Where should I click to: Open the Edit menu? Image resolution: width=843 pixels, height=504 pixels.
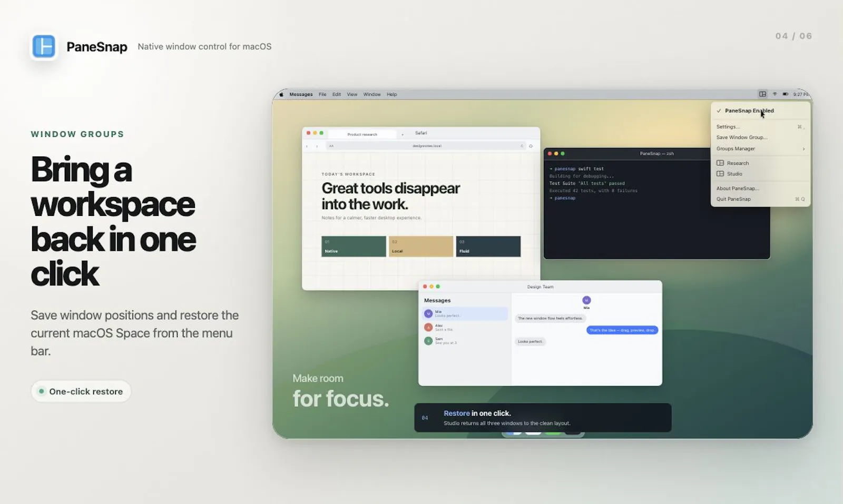click(337, 94)
